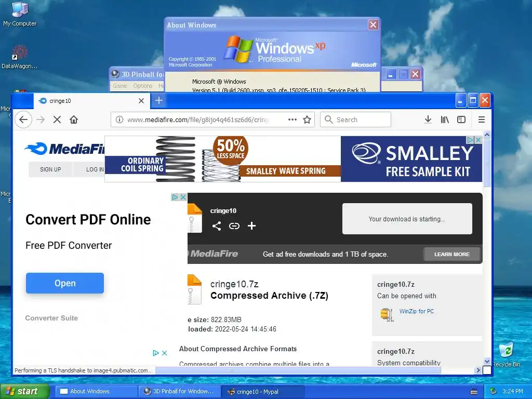Select the cringe10 browser tab
532x399 pixels.
[x=91, y=101]
